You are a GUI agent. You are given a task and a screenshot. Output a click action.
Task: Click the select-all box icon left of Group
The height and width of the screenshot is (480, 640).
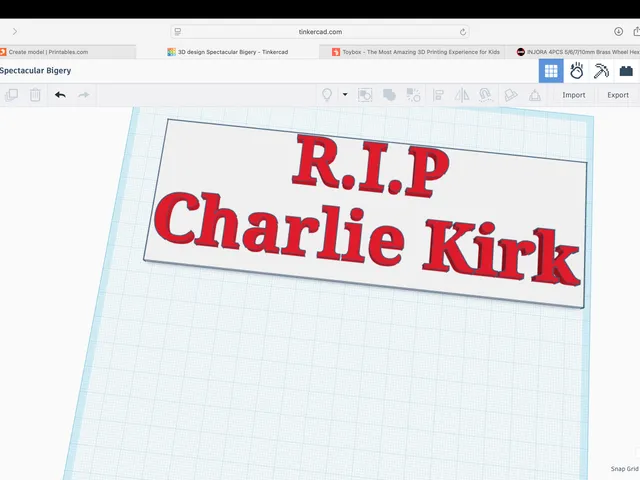tap(365, 95)
